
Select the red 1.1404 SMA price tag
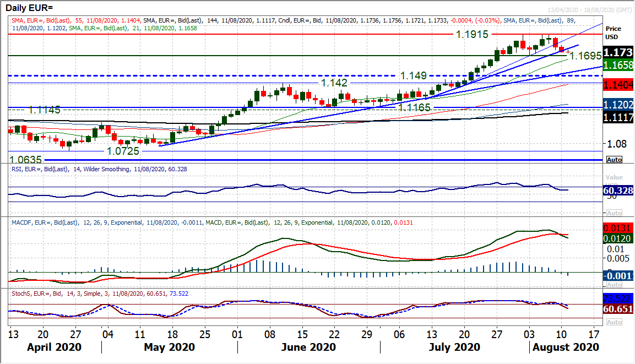[617, 85]
